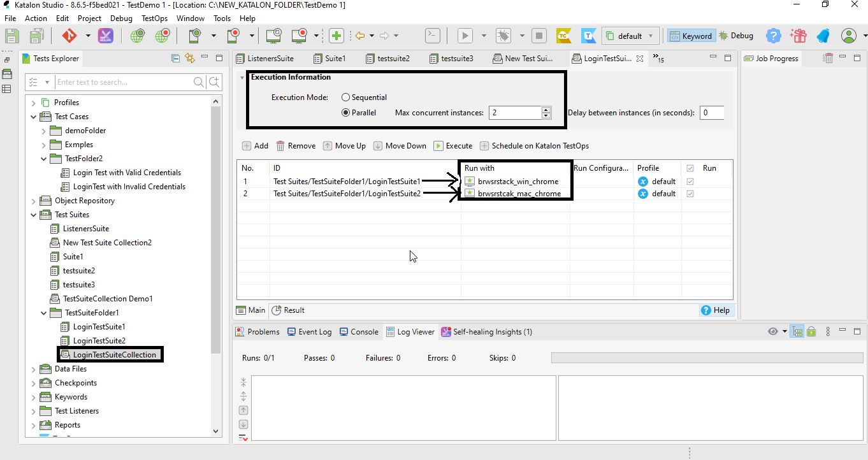The image size is (868, 460).
Task: Collapse the TestSuiteFolder1 node
Action: point(43,313)
